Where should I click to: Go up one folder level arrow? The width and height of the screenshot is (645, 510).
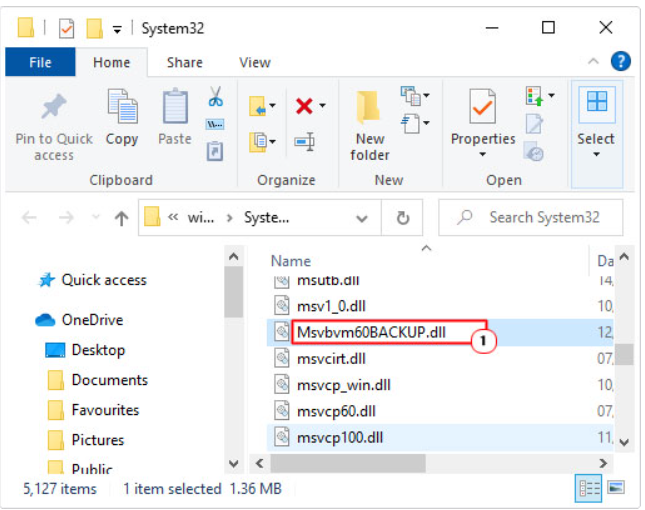(121, 218)
